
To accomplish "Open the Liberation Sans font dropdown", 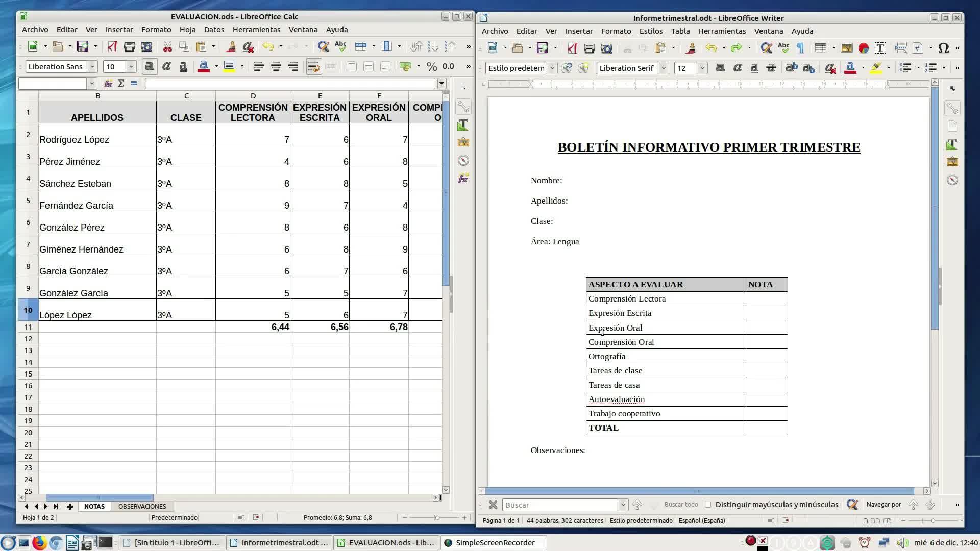I will click(x=92, y=66).
